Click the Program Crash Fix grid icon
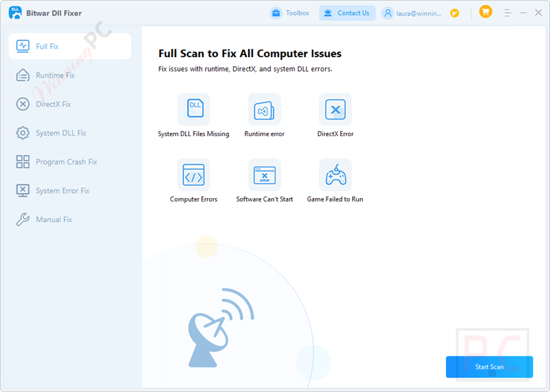 click(23, 162)
